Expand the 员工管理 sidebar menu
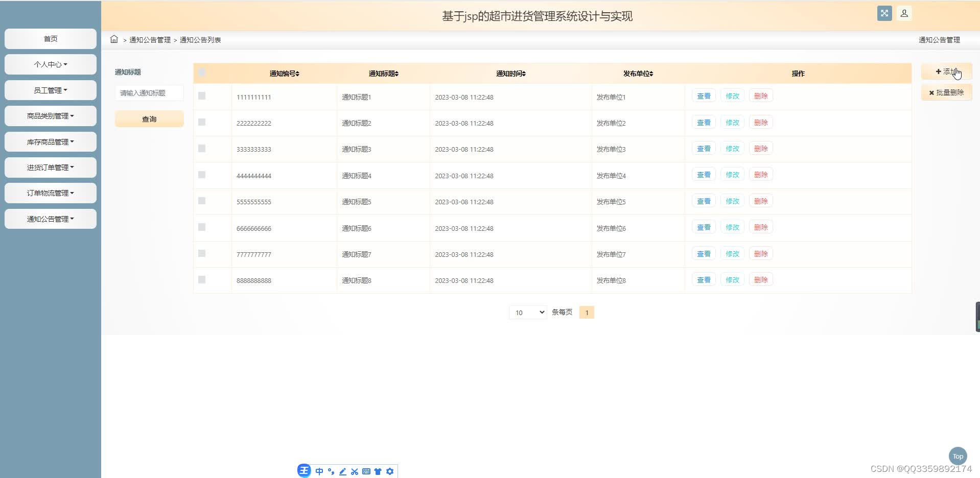Image resolution: width=980 pixels, height=478 pixels. (51, 90)
